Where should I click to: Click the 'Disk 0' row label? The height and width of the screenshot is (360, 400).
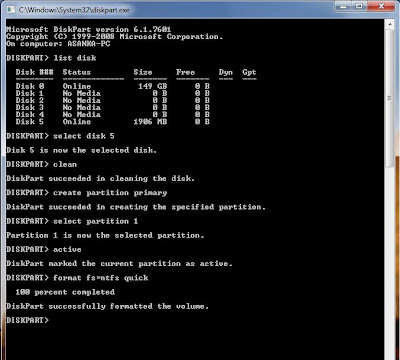[x=30, y=86]
